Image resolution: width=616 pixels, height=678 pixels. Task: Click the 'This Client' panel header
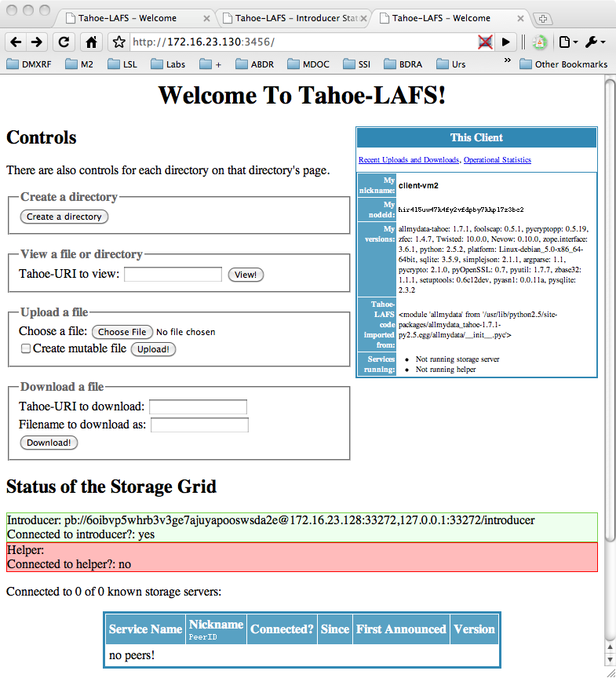[x=476, y=138]
